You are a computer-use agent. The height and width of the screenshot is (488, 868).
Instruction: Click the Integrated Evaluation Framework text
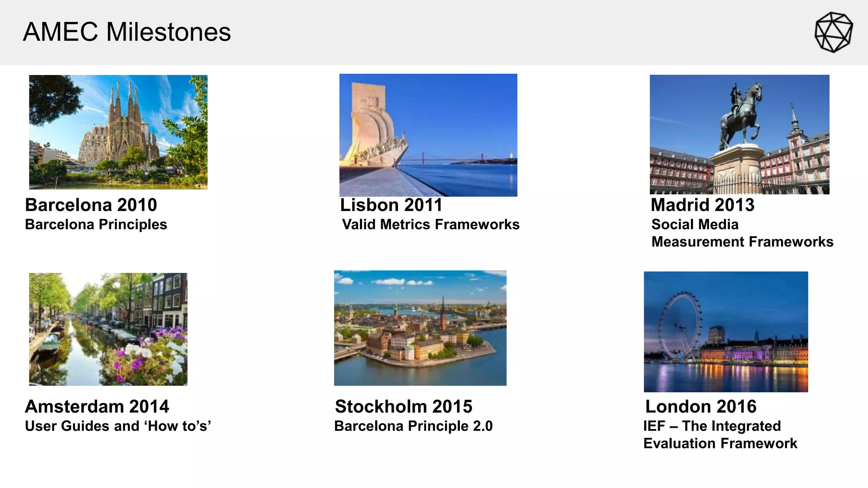[720, 435]
